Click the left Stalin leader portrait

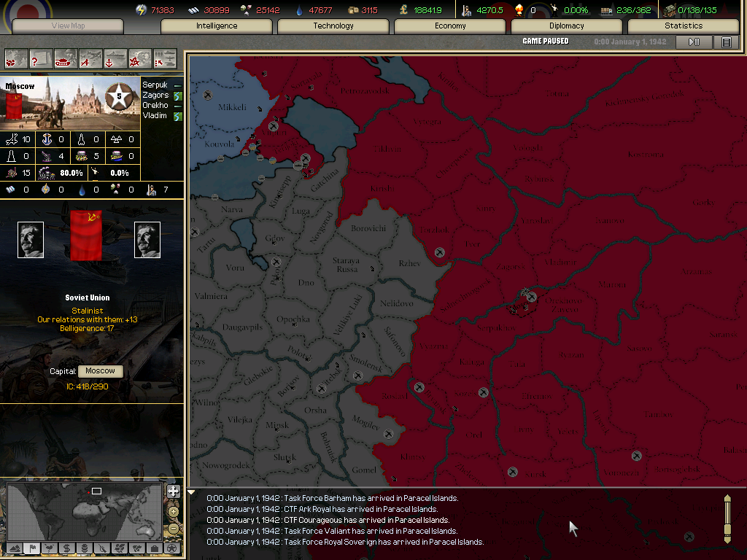point(31,239)
